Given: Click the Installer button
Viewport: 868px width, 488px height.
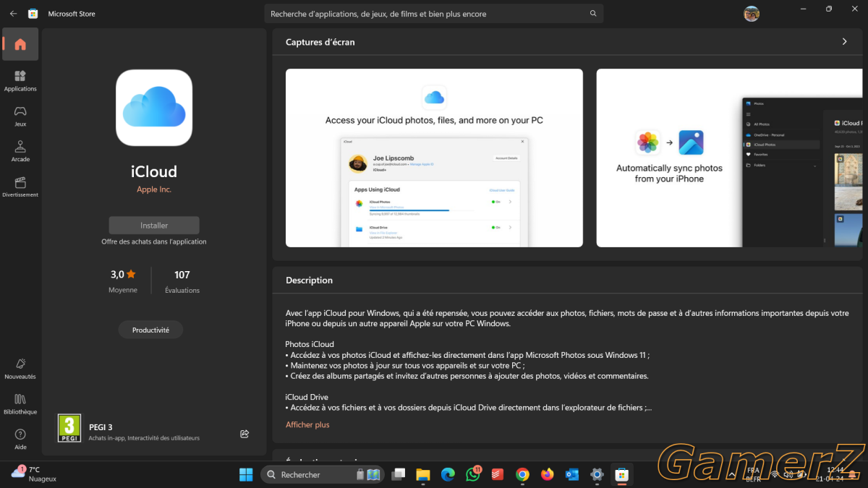Looking at the screenshot, I should click(154, 226).
